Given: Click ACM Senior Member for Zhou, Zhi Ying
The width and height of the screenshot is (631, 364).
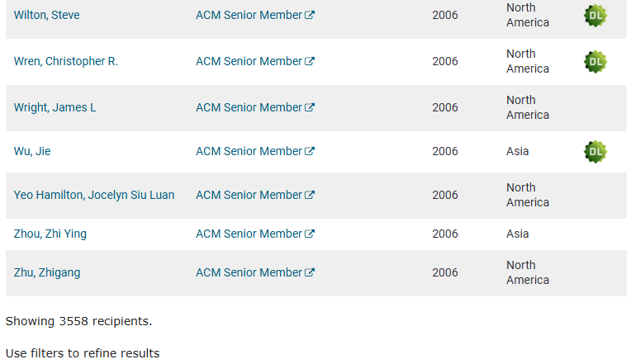Looking at the screenshot, I should (249, 234).
